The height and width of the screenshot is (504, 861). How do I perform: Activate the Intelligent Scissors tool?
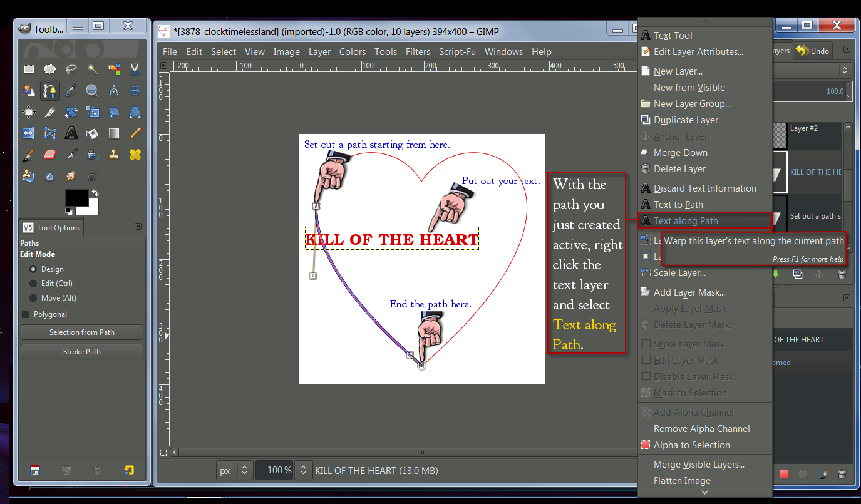coord(135,69)
